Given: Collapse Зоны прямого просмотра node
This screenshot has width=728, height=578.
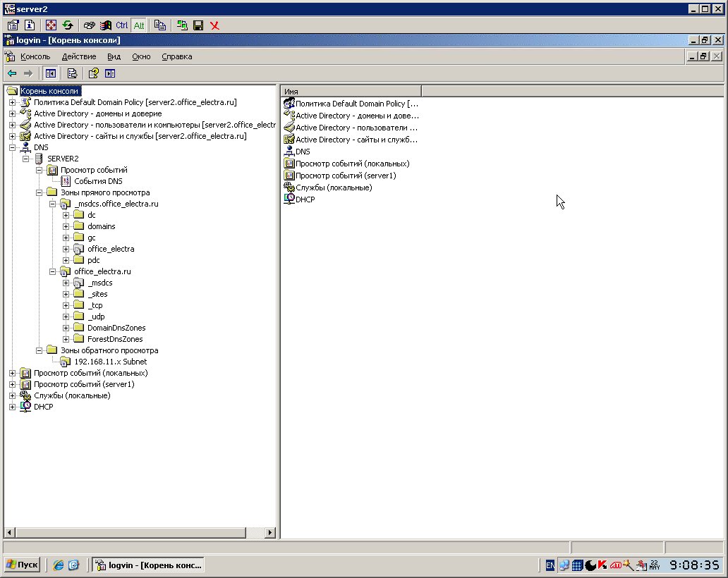Looking at the screenshot, I should [40, 192].
